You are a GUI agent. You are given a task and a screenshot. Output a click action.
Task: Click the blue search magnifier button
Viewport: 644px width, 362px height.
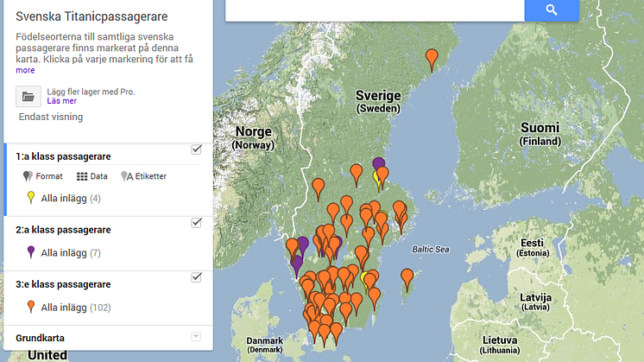click(x=552, y=10)
